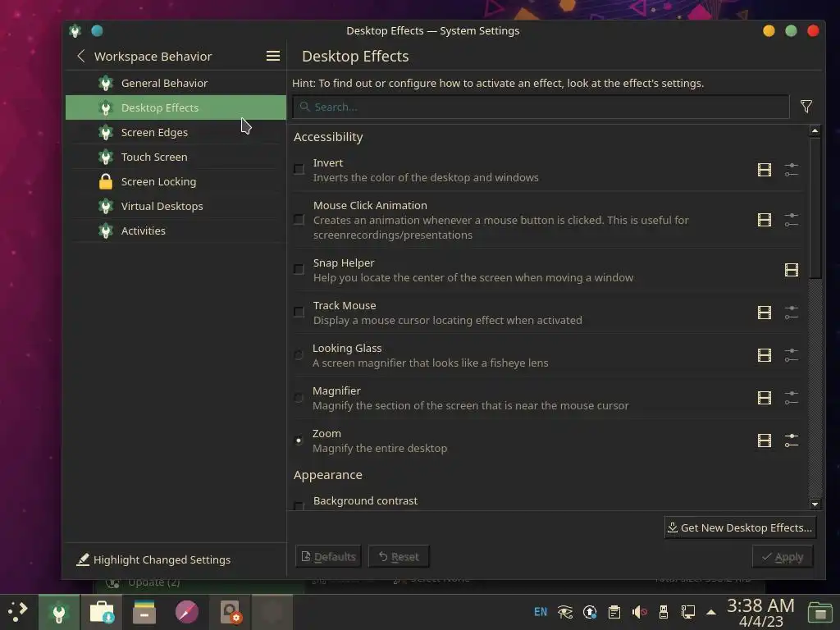Open Touch Screen settings page
The width and height of the screenshot is (840, 630).
tap(176, 157)
